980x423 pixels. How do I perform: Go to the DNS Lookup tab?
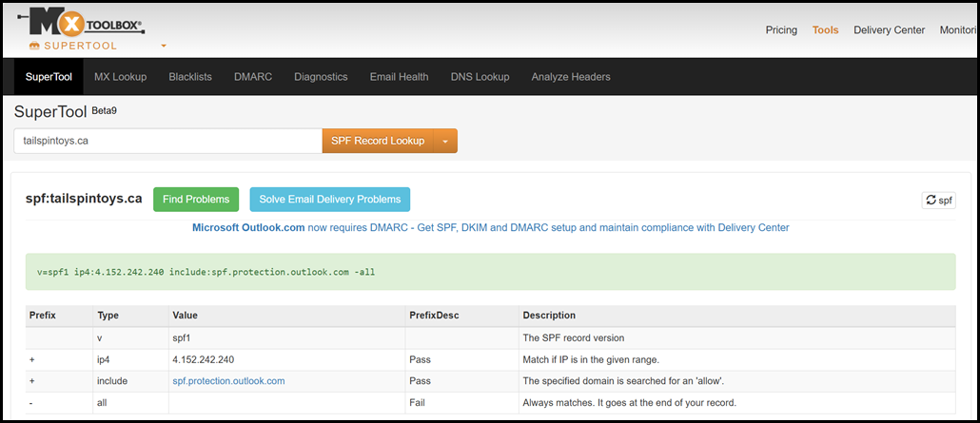click(480, 77)
